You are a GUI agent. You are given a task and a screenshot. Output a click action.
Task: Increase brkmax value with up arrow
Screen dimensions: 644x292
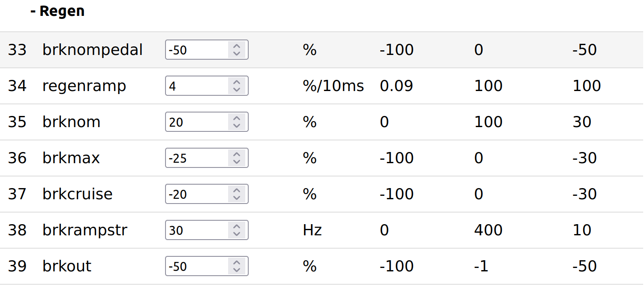(236, 154)
